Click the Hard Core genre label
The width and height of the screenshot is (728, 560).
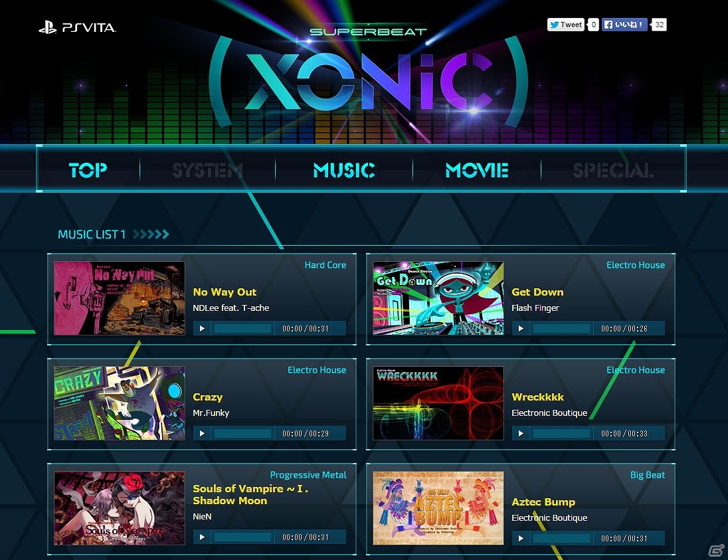click(325, 265)
